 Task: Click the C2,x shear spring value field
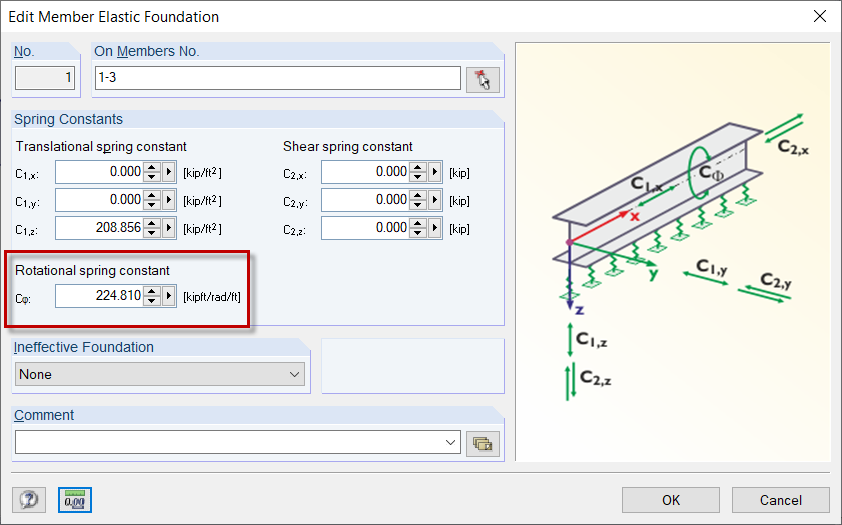coord(366,172)
